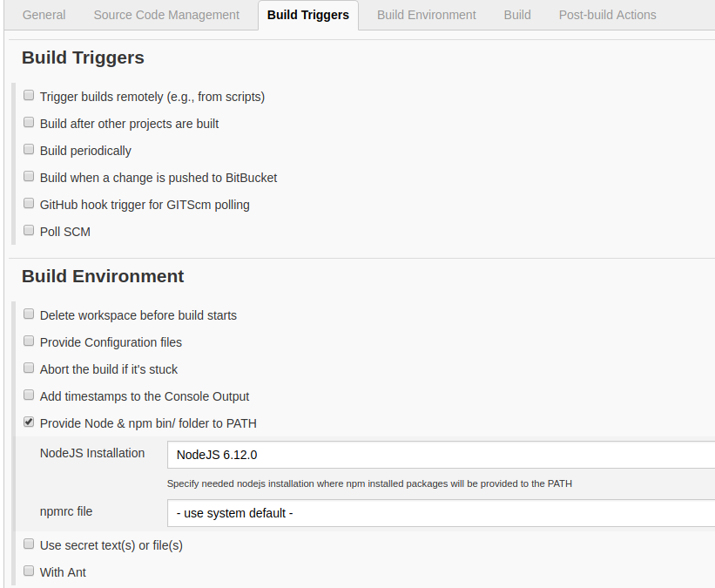Check Delete workspace before build starts
This screenshot has height=588, width=715.
29,314
